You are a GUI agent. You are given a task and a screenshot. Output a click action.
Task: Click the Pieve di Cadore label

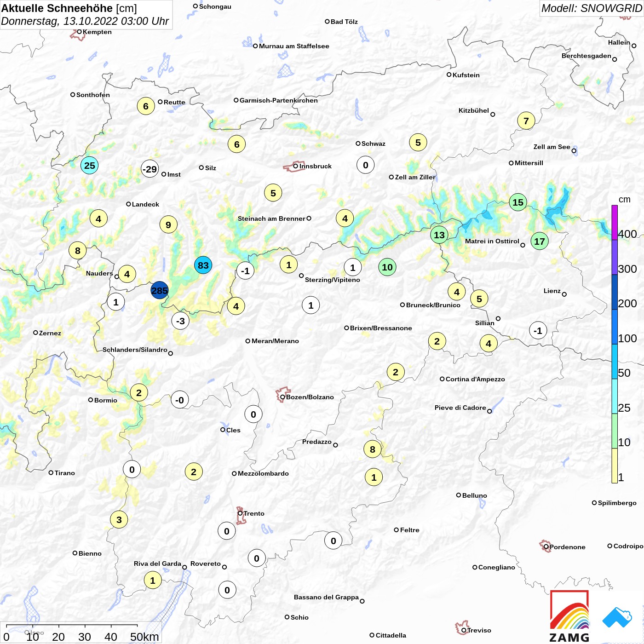coord(460,408)
